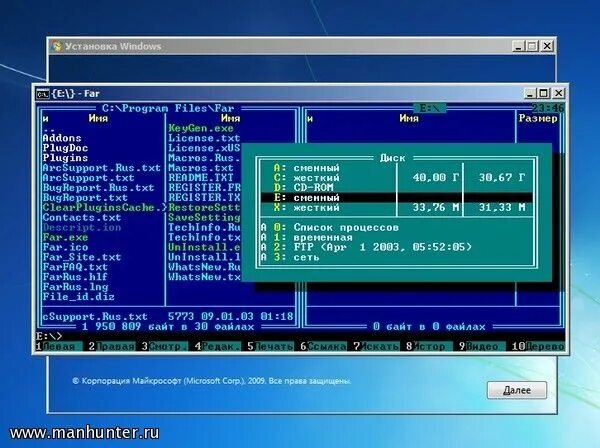The height and width of the screenshot is (448, 600).
Task: Click function key 5 Печать
Action: coord(270,347)
